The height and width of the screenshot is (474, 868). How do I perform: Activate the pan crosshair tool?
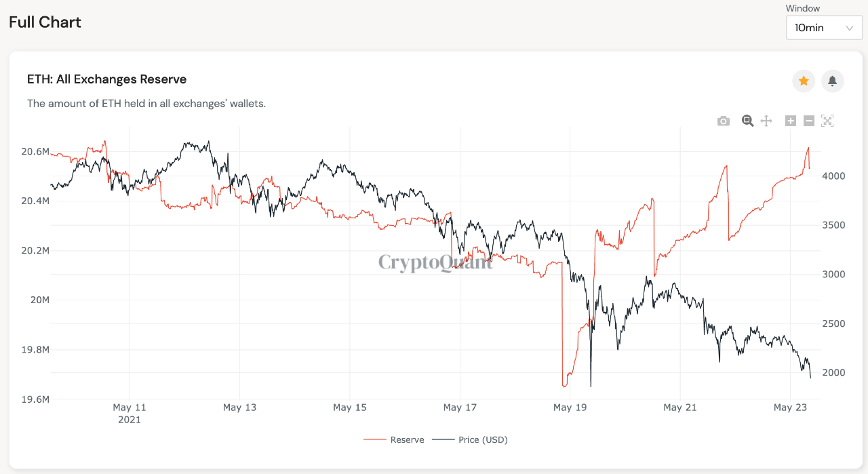click(766, 121)
